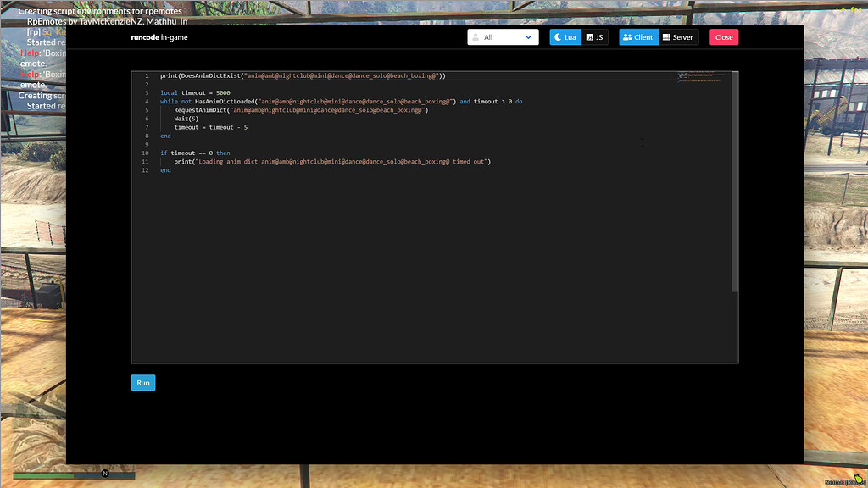Toggle execution language to Lua
This screenshot has width=868, height=488.
pyautogui.click(x=565, y=37)
